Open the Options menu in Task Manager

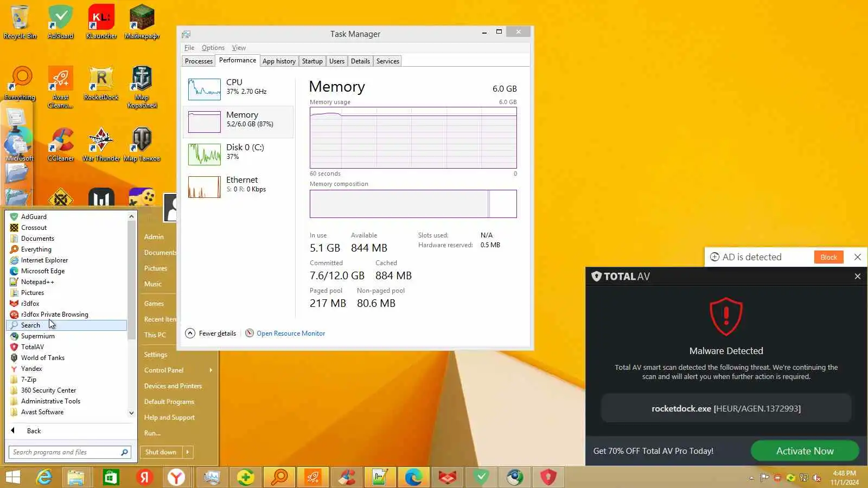[x=213, y=48]
